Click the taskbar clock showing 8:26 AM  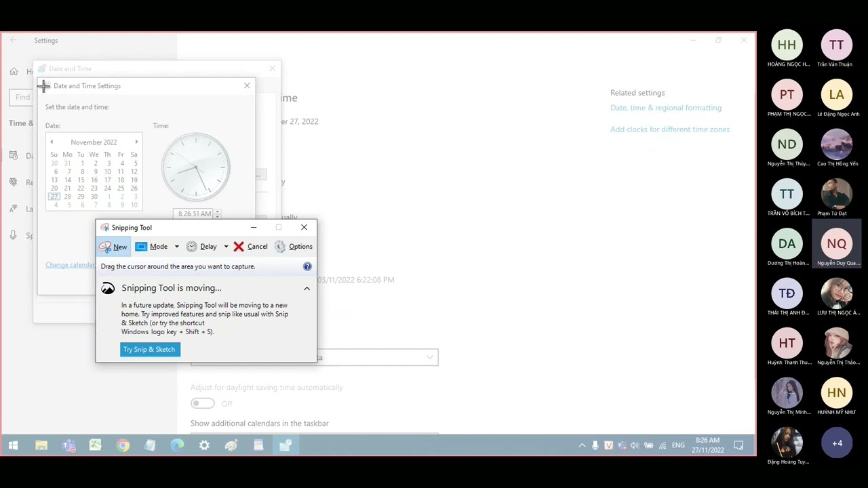[x=707, y=445]
